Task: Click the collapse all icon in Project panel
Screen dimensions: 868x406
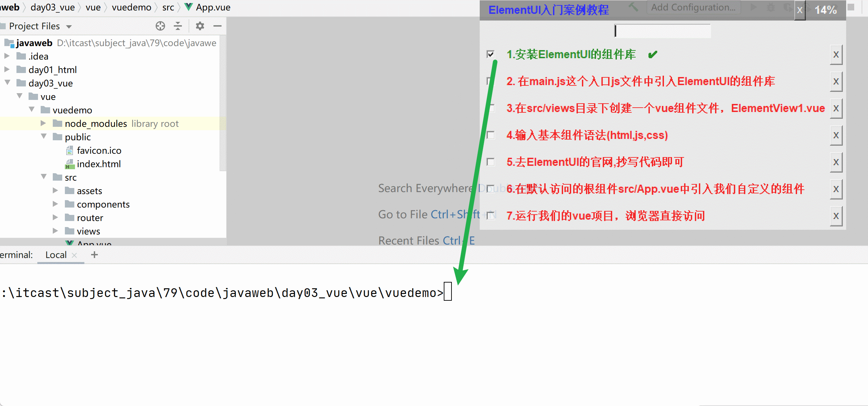Action: click(x=178, y=26)
